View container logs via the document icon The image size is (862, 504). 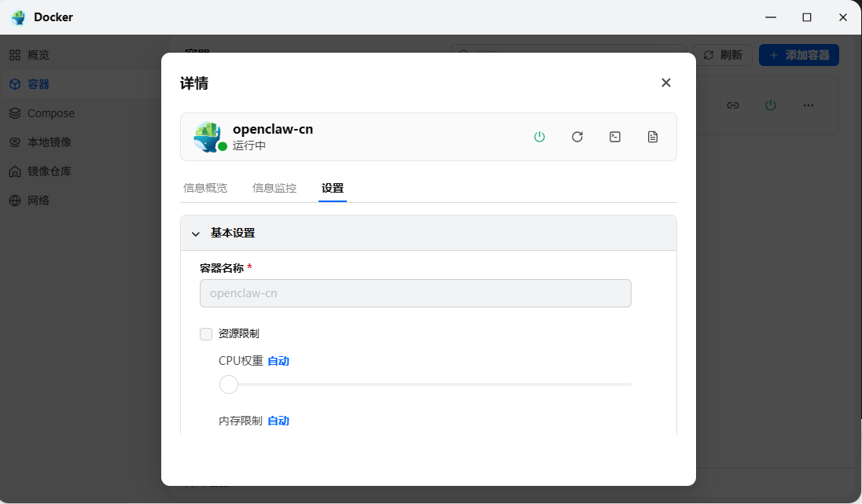652,136
